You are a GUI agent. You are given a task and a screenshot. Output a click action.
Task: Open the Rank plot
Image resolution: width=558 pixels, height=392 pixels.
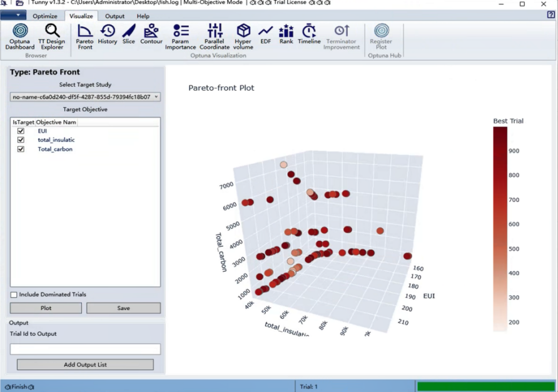tap(286, 34)
